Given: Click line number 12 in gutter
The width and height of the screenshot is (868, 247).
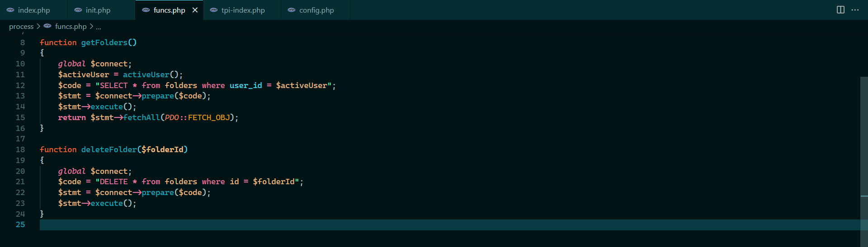Looking at the screenshot, I should point(20,85).
